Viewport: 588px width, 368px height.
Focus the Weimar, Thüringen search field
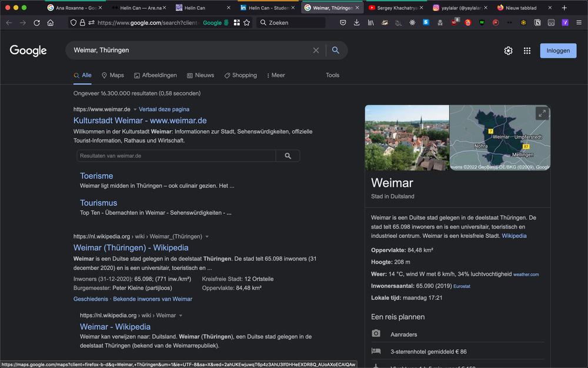[x=191, y=50]
